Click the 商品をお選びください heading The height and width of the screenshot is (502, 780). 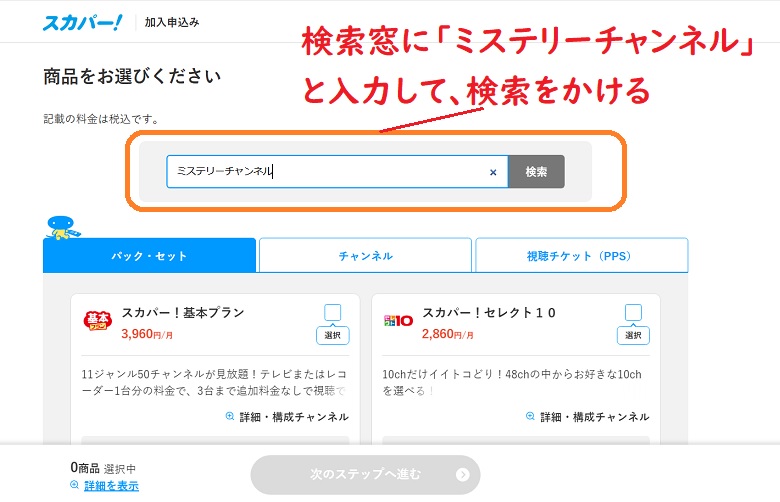(x=132, y=77)
